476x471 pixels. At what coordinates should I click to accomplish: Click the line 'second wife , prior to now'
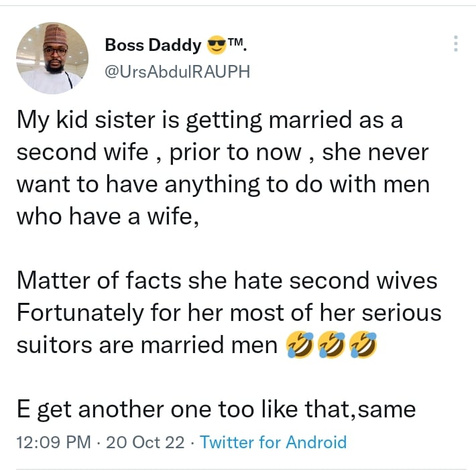[222, 152]
